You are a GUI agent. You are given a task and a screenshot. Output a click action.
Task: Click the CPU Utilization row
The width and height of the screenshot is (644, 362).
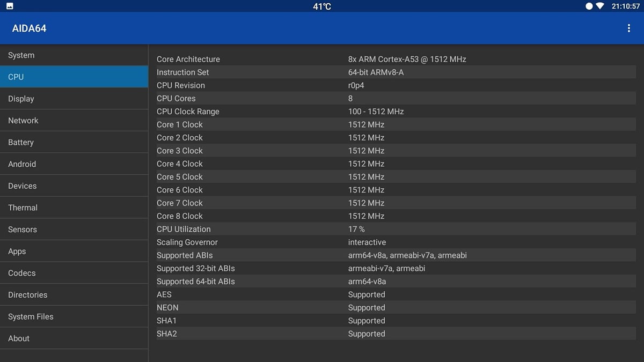point(322,229)
